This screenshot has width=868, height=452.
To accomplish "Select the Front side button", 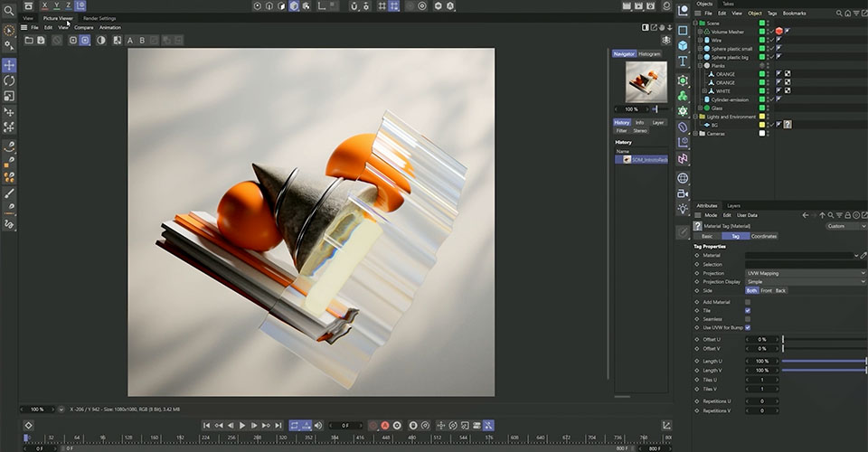I will pyautogui.click(x=766, y=290).
